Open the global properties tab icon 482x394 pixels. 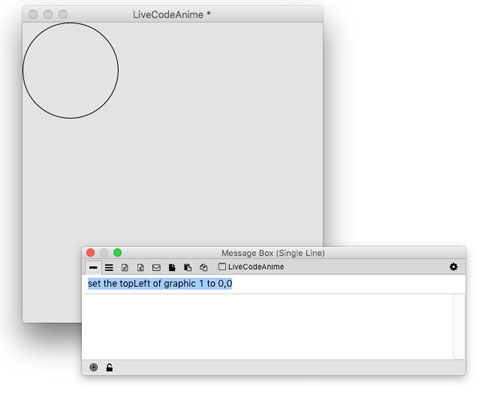click(x=125, y=267)
